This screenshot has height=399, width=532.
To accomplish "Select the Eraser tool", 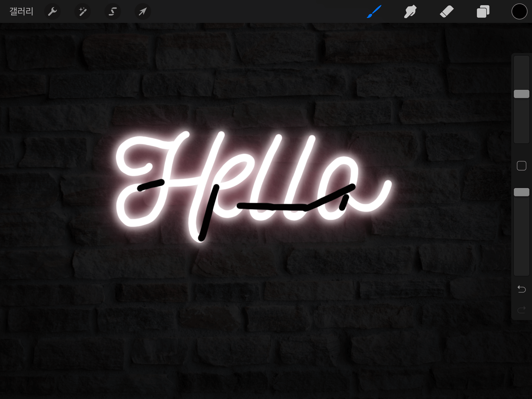I will 447,12.
